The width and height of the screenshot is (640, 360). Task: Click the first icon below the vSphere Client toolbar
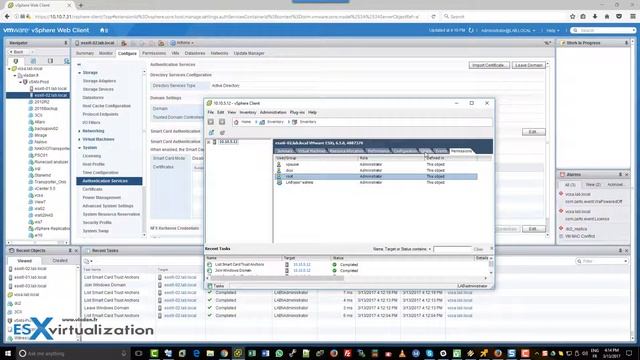pyautogui.click(x=211, y=133)
